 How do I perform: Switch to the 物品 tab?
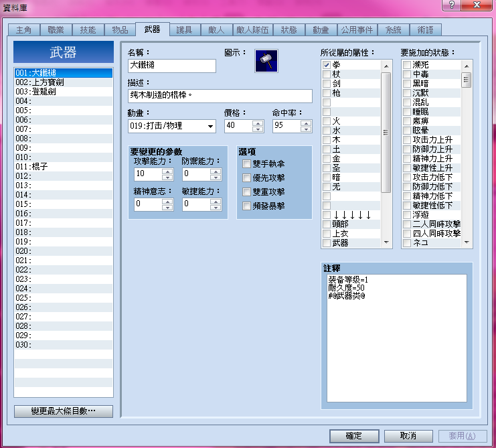pos(120,29)
